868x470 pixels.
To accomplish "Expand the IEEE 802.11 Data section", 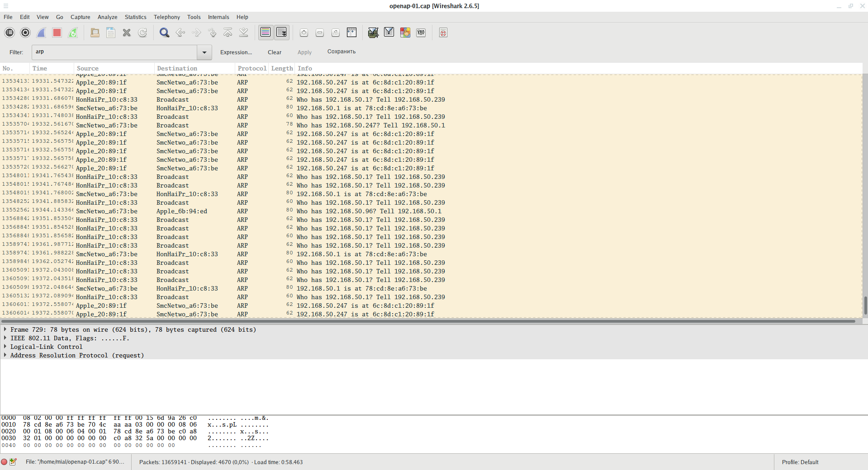I will [x=5, y=338].
